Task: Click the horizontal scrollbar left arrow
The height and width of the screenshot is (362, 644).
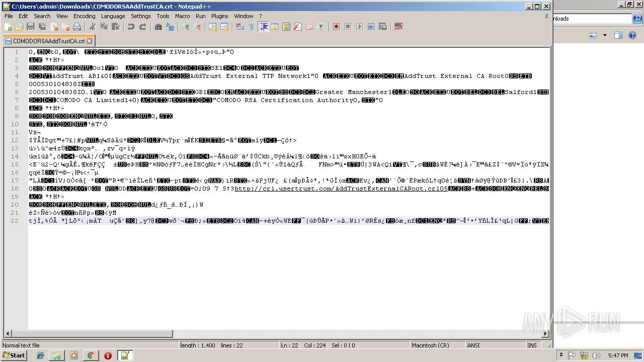Action: (x=8, y=333)
